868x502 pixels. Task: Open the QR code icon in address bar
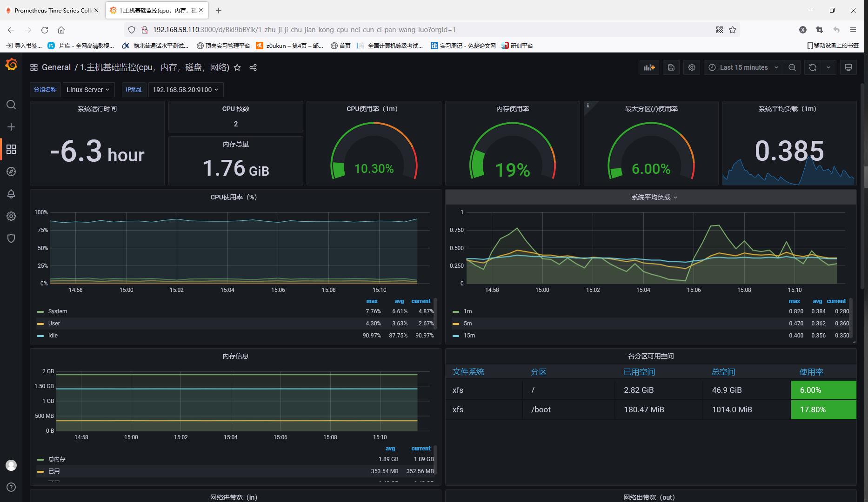click(x=720, y=30)
